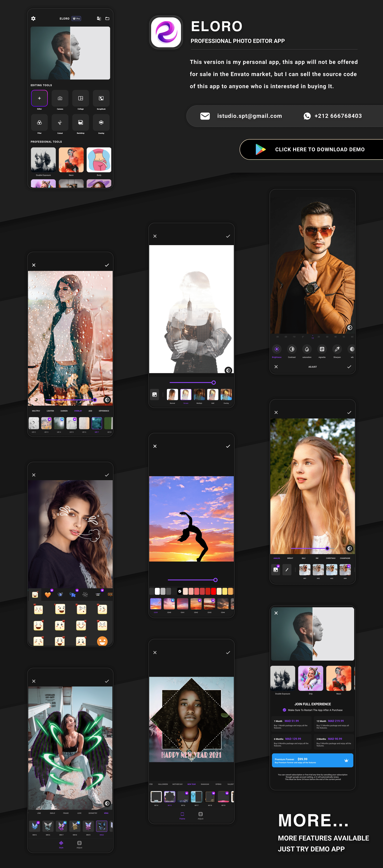Viewport: 383px width, 868px height.
Task: Tap the slash no-filter icon beside AN1
Action: coord(287,570)
